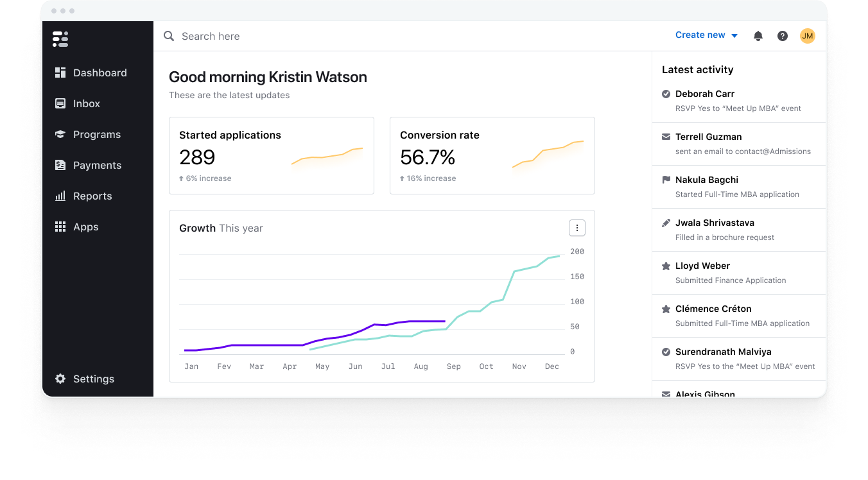Open Growth chart three-dot options menu
Image resolution: width=868 pixels, height=480 pixels.
tap(577, 228)
